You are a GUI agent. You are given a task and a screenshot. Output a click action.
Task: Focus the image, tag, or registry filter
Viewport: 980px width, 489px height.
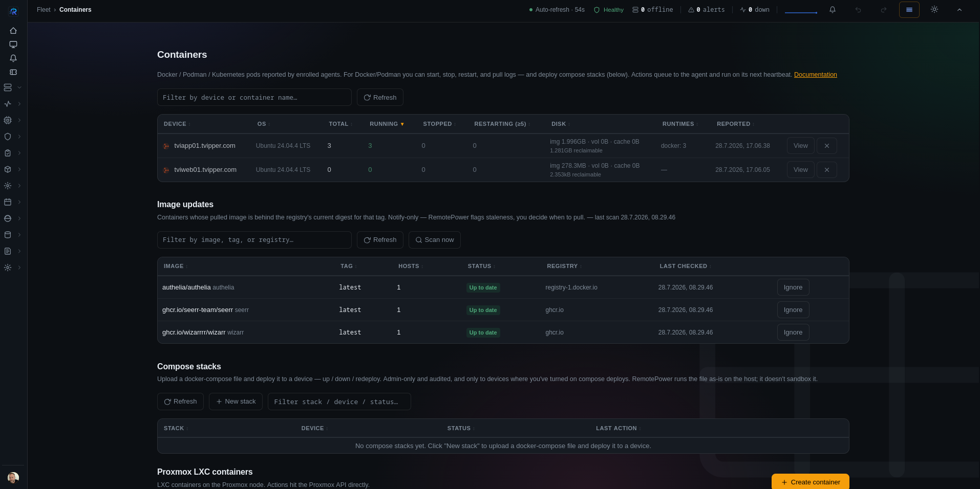(254, 240)
